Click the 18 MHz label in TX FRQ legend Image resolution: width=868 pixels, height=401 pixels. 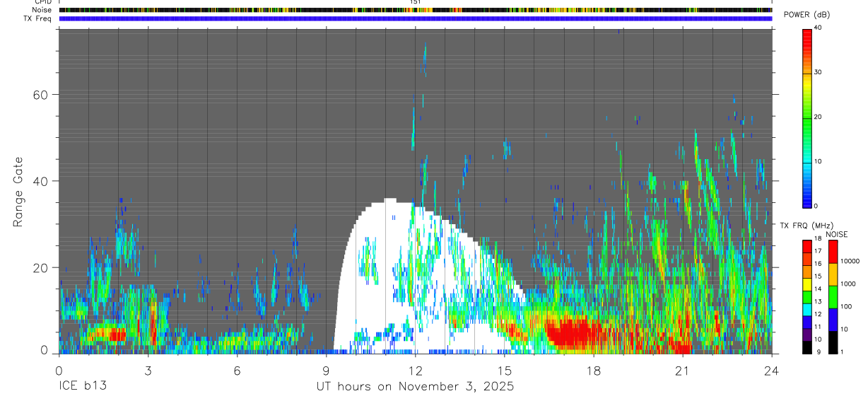click(x=819, y=239)
